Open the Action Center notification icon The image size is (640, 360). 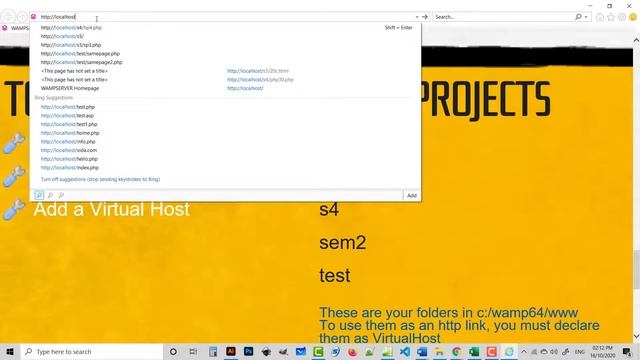pos(627,351)
